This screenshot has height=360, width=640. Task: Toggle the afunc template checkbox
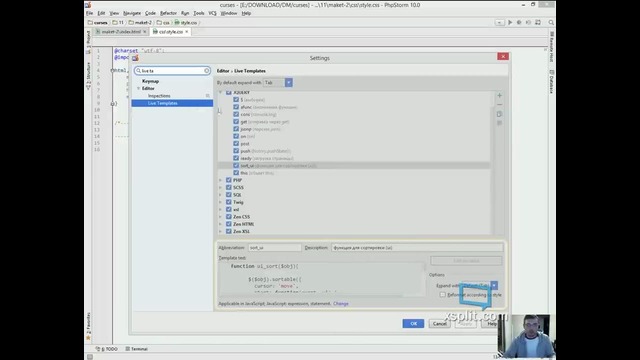tap(236, 107)
